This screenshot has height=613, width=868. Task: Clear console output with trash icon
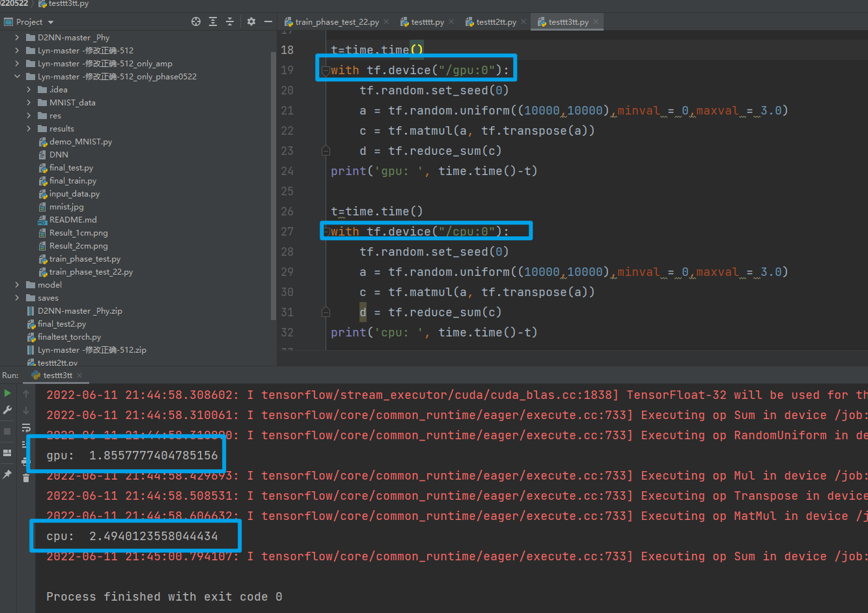coord(26,478)
